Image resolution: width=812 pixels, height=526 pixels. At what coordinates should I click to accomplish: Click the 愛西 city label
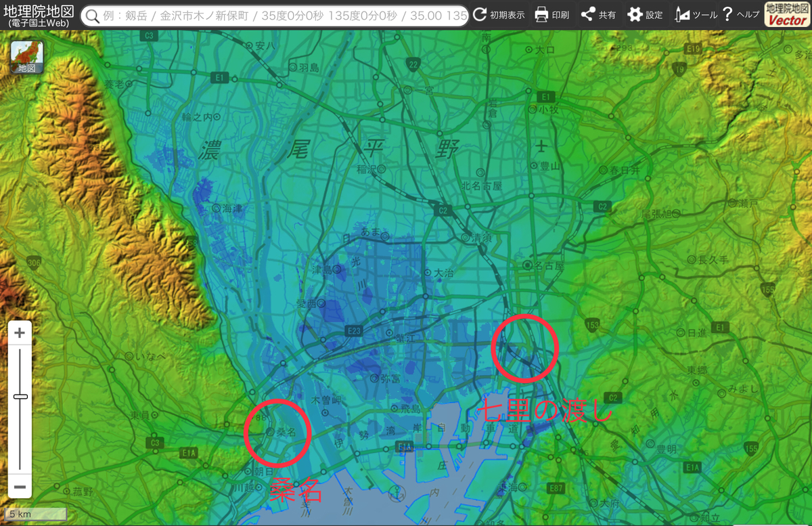point(307,304)
